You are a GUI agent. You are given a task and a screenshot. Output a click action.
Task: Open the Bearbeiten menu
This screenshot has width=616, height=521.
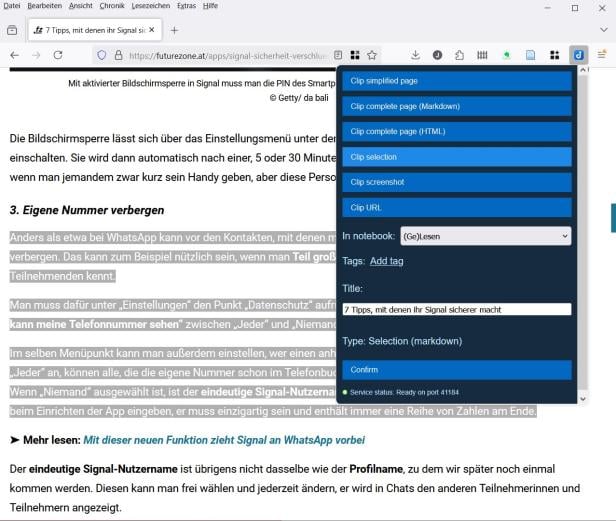(x=45, y=6)
